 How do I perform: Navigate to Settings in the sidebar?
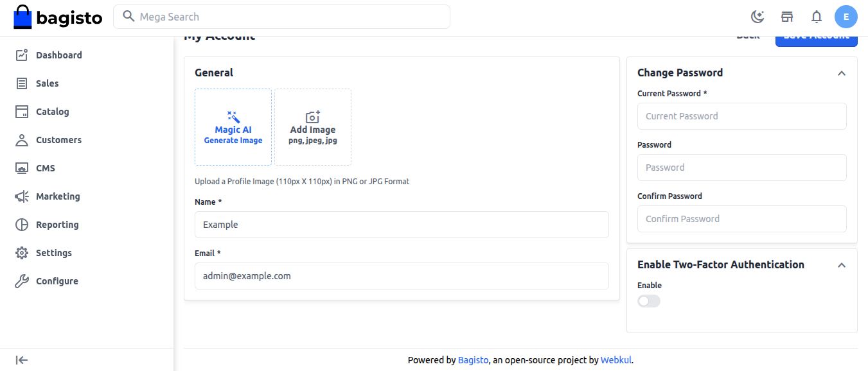click(x=54, y=253)
